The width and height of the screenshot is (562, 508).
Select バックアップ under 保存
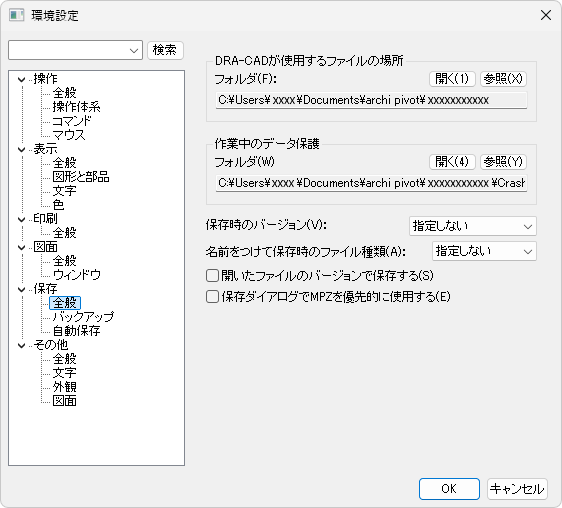point(83,317)
